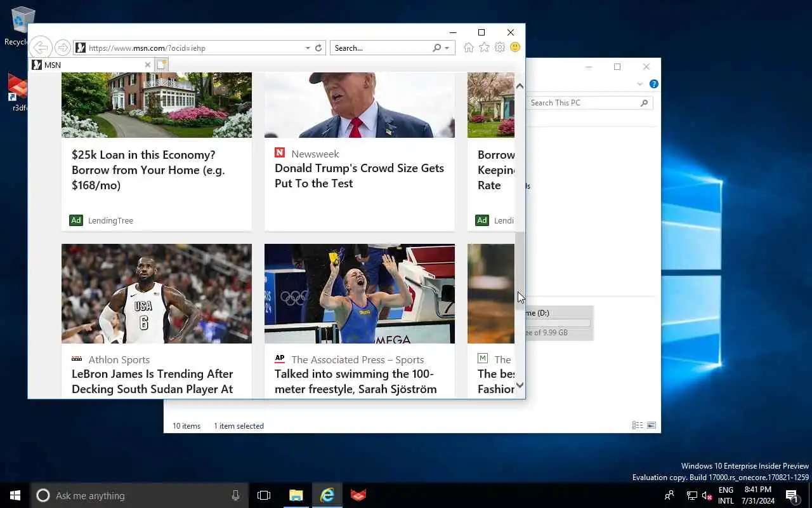The height and width of the screenshot is (508, 812).
Task: Open LeBron James Is Trending article
Action: pos(152,382)
